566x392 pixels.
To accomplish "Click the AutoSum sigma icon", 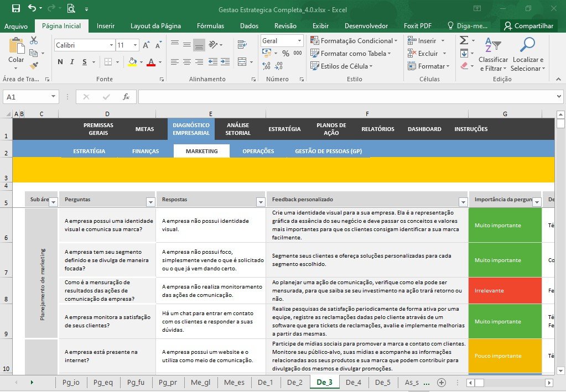I will (x=464, y=40).
